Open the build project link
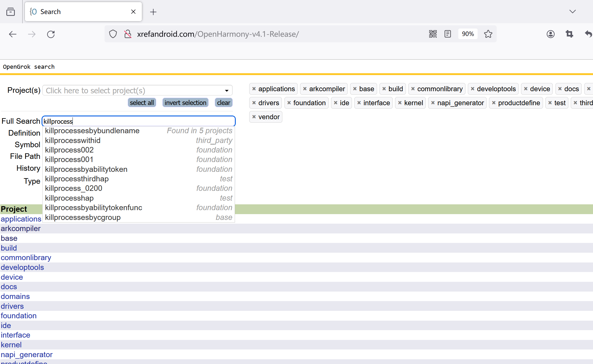Viewport: 593px width, 364px height. point(9,248)
